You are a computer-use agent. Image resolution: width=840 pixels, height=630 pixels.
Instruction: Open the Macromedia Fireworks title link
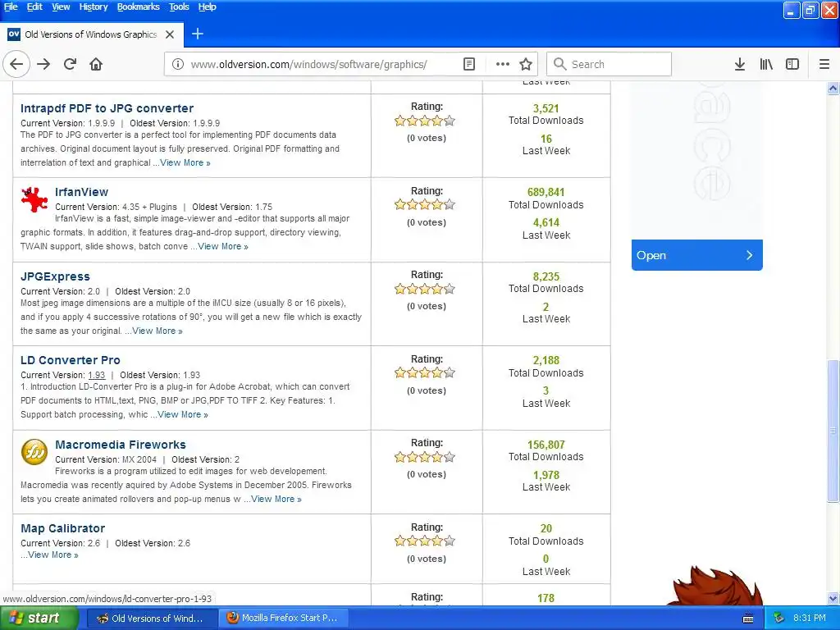click(121, 445)
